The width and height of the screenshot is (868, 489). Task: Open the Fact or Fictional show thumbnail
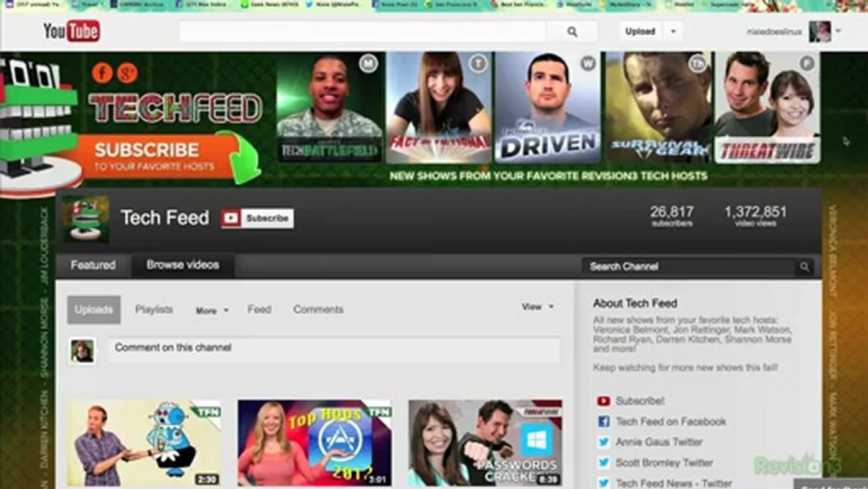pyautogui.click(x=439, y=107)
